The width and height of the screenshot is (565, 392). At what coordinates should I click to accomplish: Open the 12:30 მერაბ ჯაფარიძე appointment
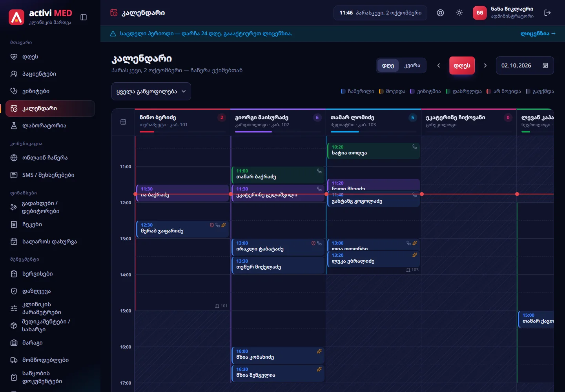coord(182,229)
